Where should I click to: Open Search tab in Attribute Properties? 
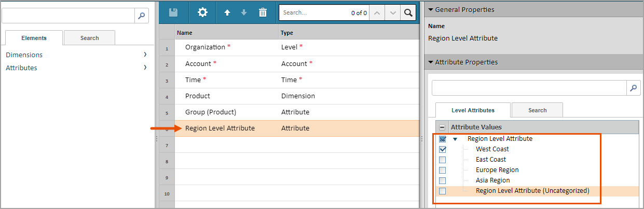click(x=537, y=110)
